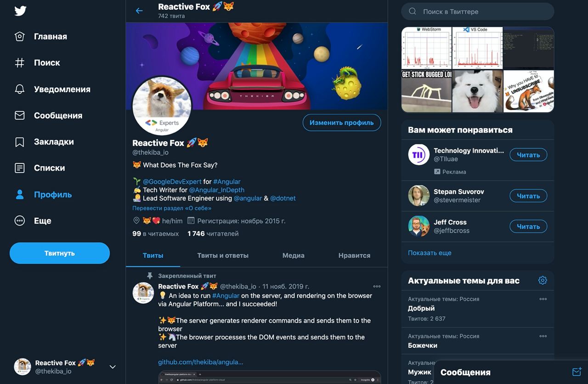
Task: Compose new message icon in Сообщения drawer
Action: click(577, 372)
